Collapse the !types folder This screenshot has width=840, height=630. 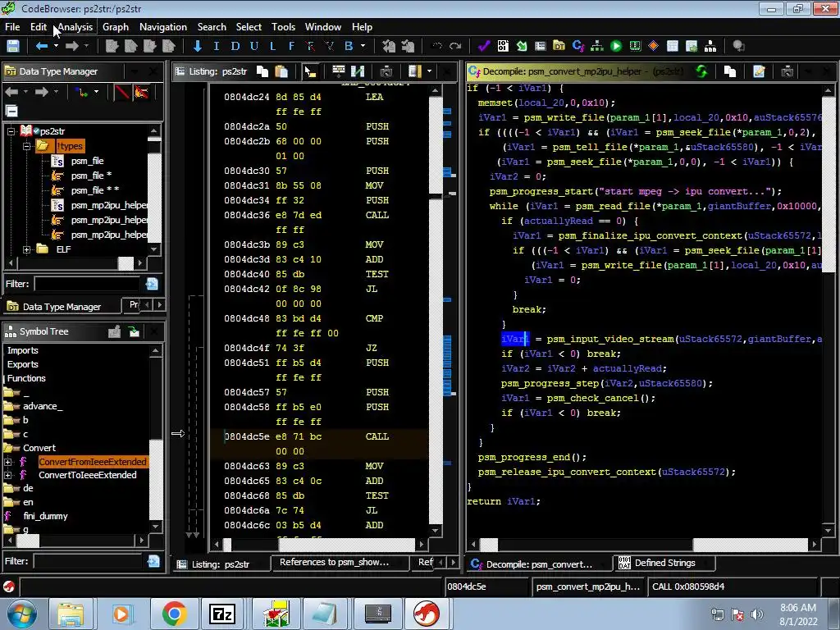(26, 146)
